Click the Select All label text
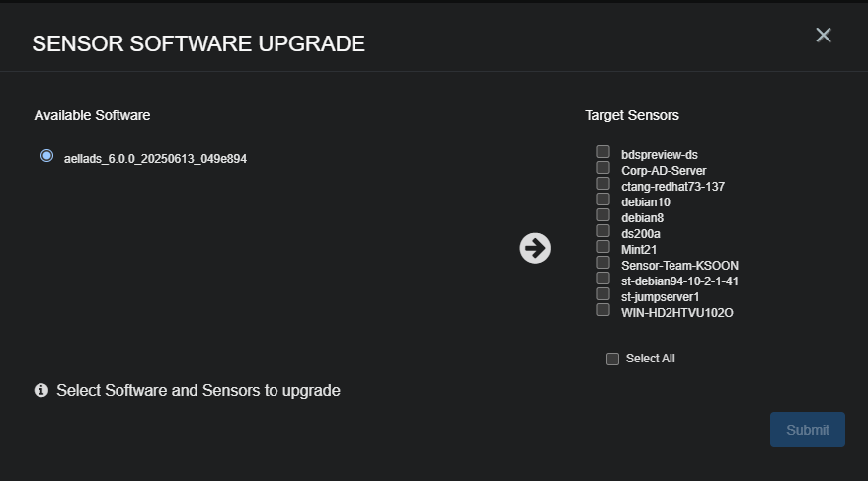The image size is (868, 481). coord(650,359)
